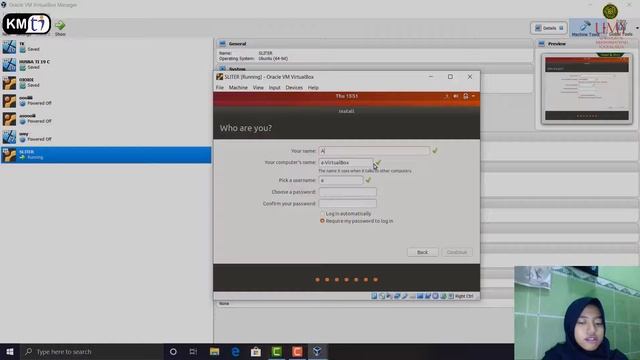
Task: Collapse the Preview section header
Action: [x=587, y=44]
